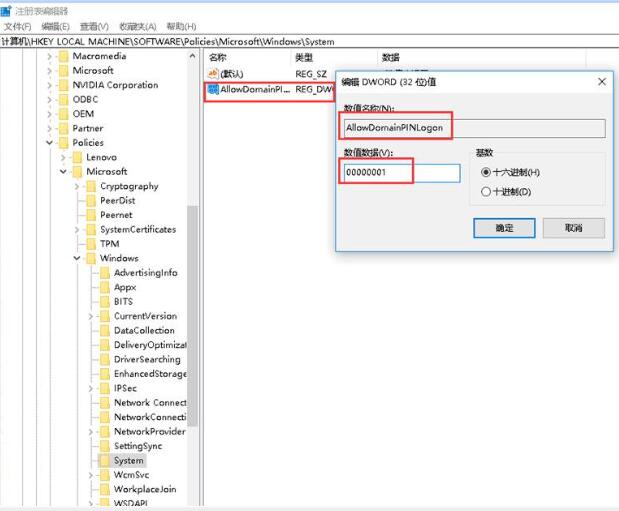
Task: Open the 查看(V) menu
Action: click(94, 26)
